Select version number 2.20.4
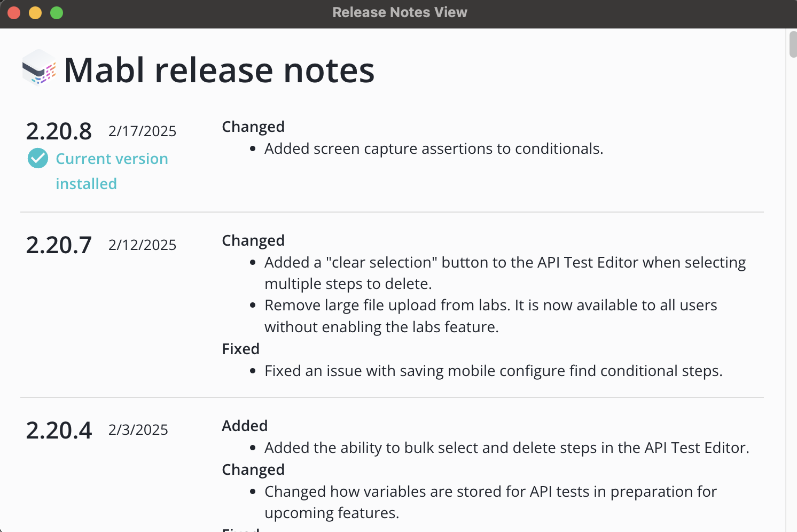The image size is (797, 532). [x=59, y=431]
